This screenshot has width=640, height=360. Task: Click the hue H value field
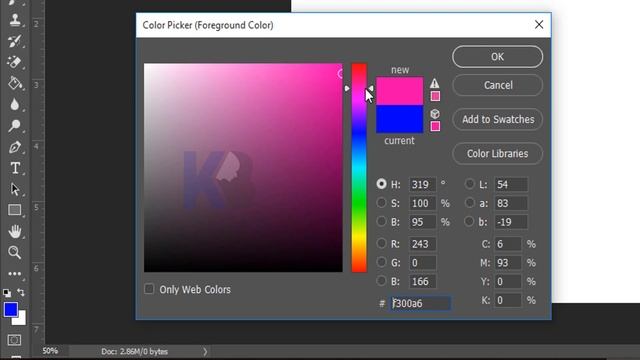point(422,184)
